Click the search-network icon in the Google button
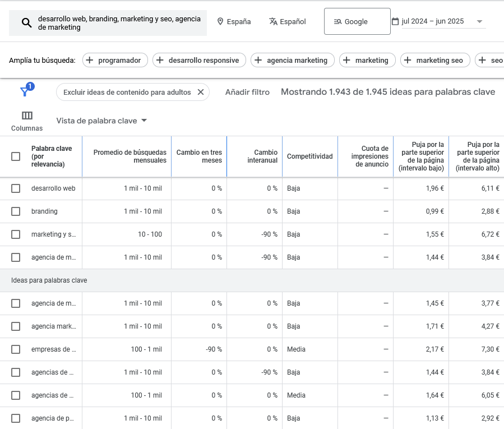The width and height of the screenshot is (504, 429). coord(337,21)
